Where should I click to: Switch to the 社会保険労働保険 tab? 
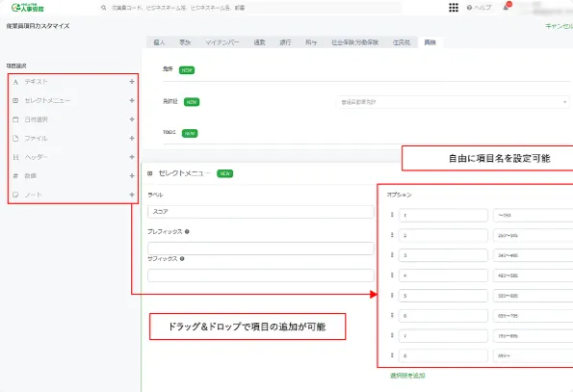click(x=354, y=42)
